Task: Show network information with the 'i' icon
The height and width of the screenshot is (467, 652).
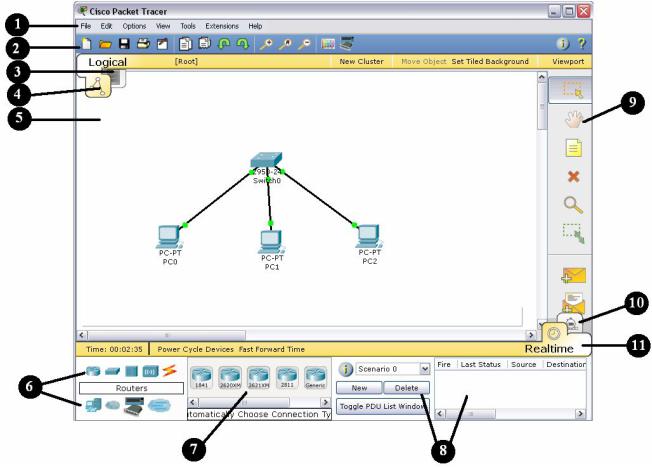Action: pyautogui.click(x=563, y=43)
